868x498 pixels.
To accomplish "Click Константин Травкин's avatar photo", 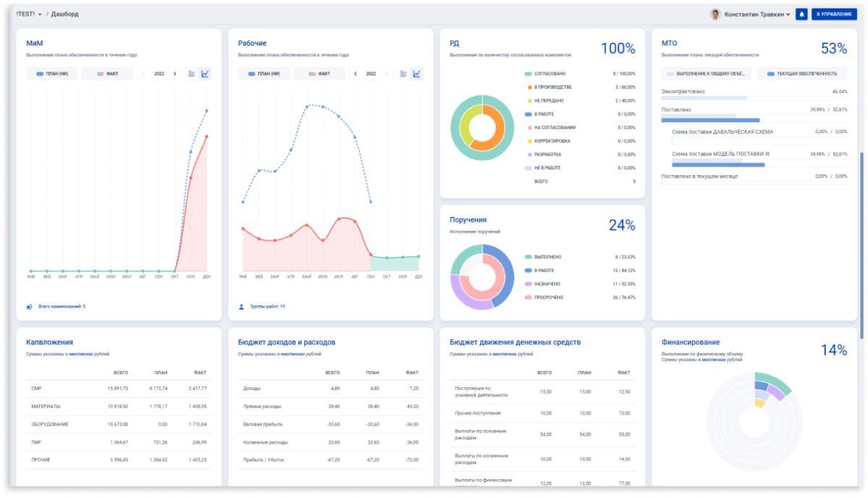I will click(x=715, y=14).
